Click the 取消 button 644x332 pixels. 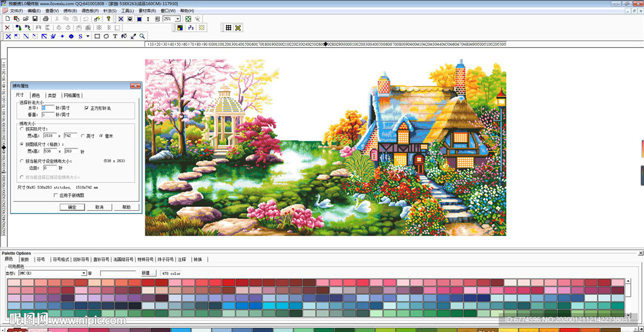(x=99, y=207)
